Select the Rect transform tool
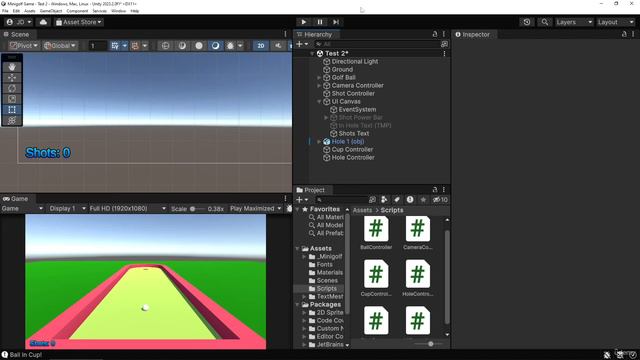Screen dimensions: 640x360 point(12,109)
